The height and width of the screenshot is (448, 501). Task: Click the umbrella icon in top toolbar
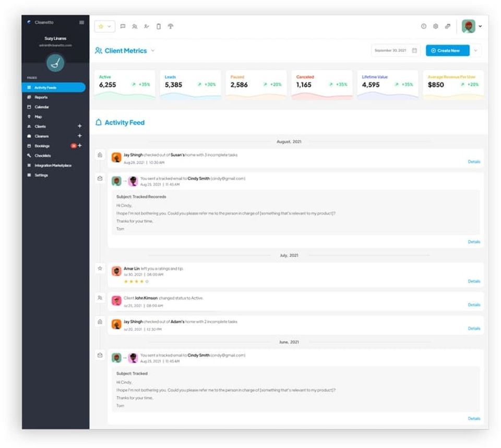(x=171, y=26)
